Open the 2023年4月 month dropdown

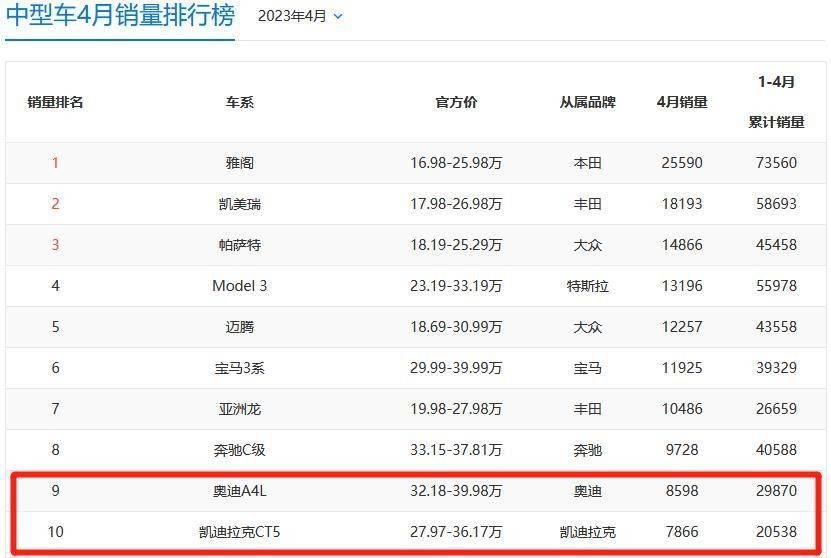(300, 16)
